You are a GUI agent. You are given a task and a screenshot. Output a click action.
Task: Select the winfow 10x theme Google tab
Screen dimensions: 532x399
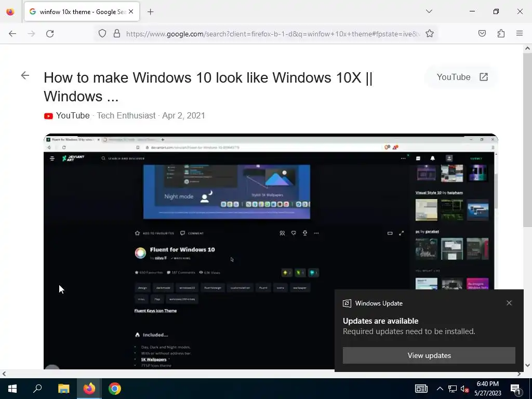tap(82, 11)
